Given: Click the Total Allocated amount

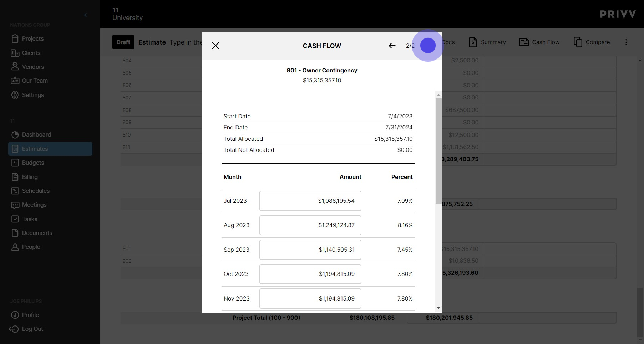Looking at the screenshot, I should [x=393, y=139].
